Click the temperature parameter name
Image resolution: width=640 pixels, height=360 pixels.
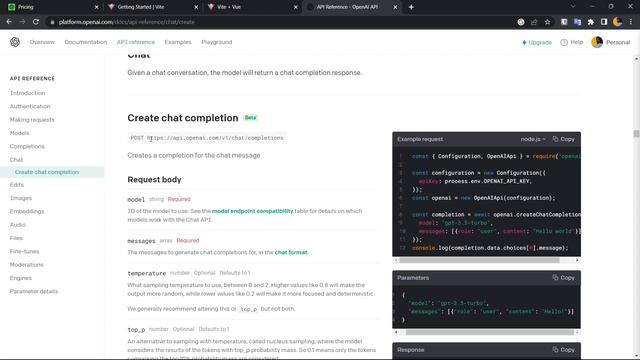coord(147,273)
